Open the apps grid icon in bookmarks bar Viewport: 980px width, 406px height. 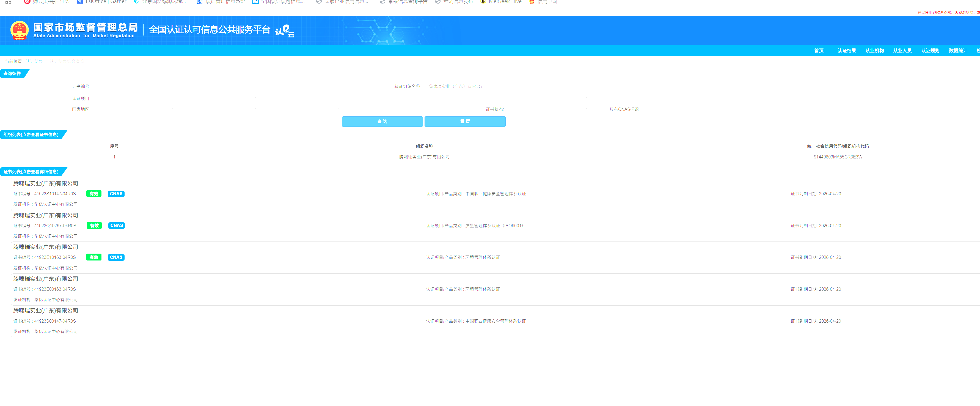[8, 2]
